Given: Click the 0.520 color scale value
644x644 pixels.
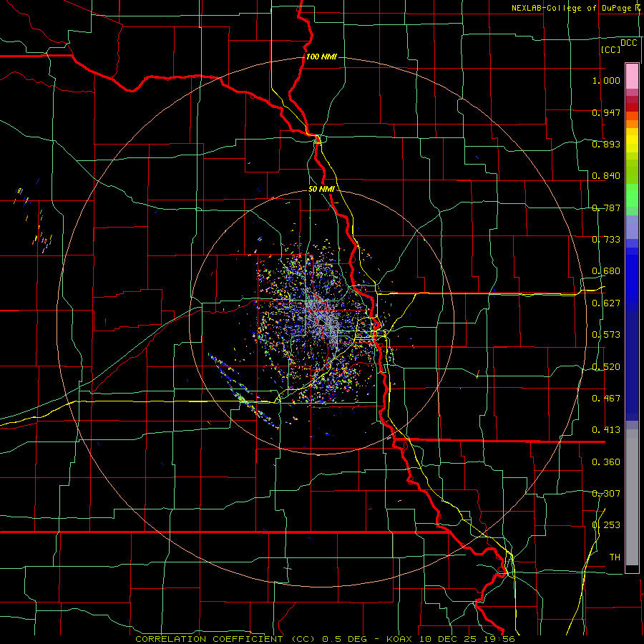Looking at the screenshot, I should tap(606, 367).
